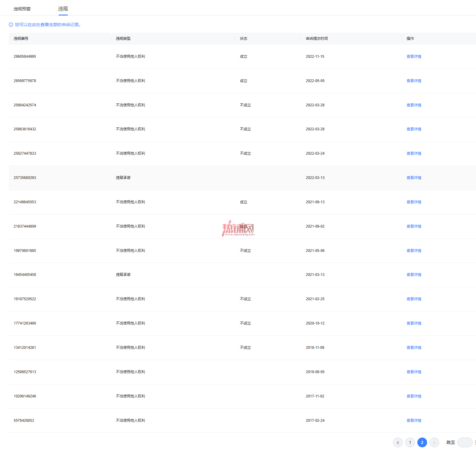Open page 1 of the records
Viewport: 476px width, 457px height.
[410, 442]
